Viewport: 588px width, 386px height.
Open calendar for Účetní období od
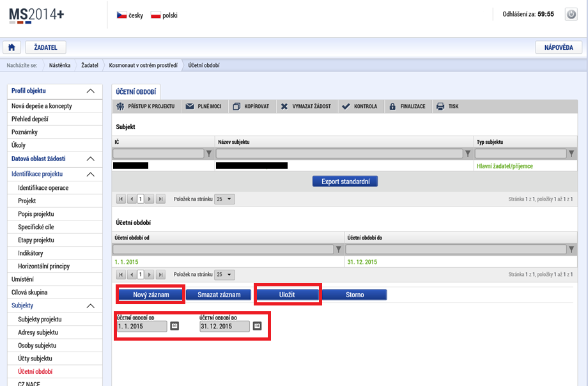click(x=174, y=326)
